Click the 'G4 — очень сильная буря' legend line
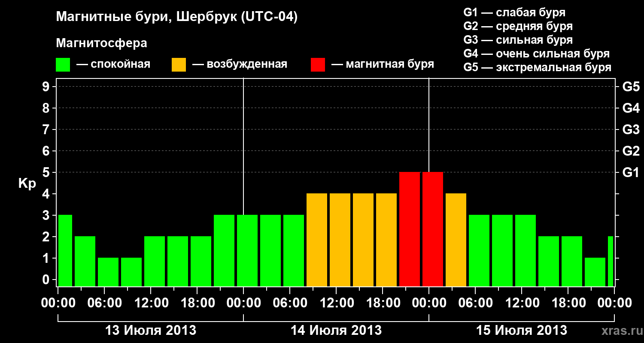644x343 pixels. point(536,54)
